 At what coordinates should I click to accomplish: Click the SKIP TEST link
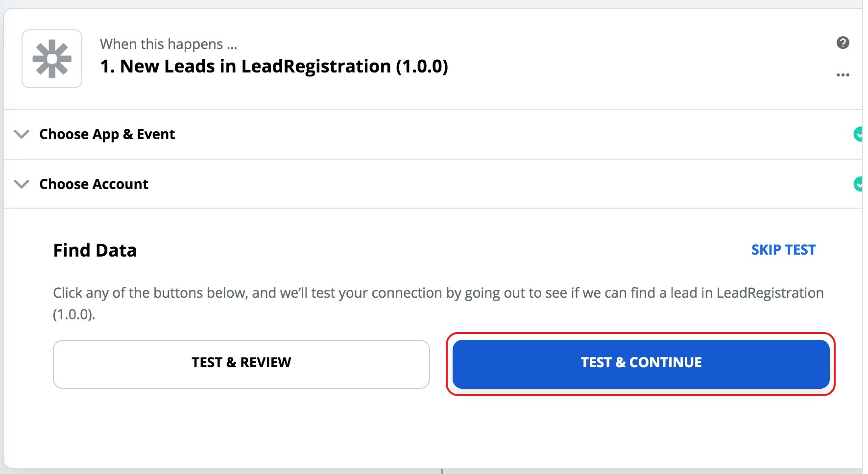point(783,250)
